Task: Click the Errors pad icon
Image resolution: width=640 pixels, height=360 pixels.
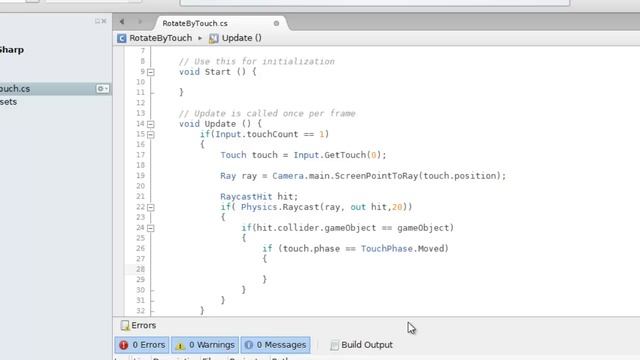Action: (125, 325)
